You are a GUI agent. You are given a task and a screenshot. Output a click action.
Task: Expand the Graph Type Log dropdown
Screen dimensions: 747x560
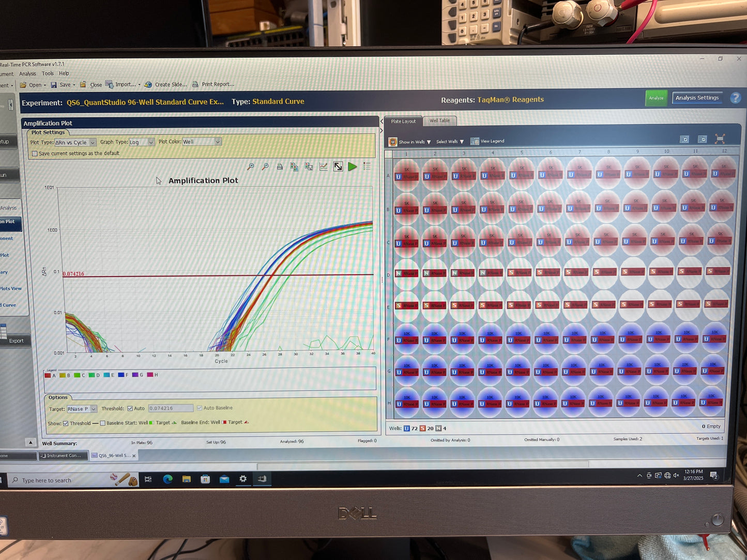tap(142, 142)
